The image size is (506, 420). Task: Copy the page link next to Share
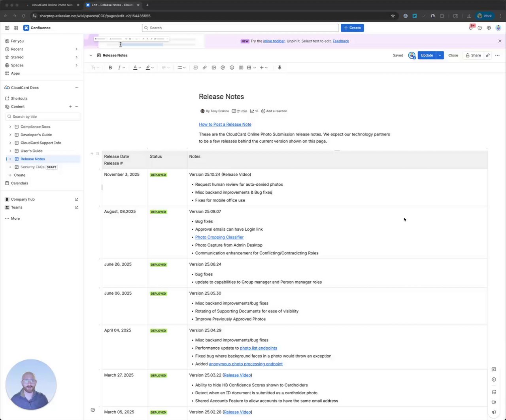(x=488, y=55)
